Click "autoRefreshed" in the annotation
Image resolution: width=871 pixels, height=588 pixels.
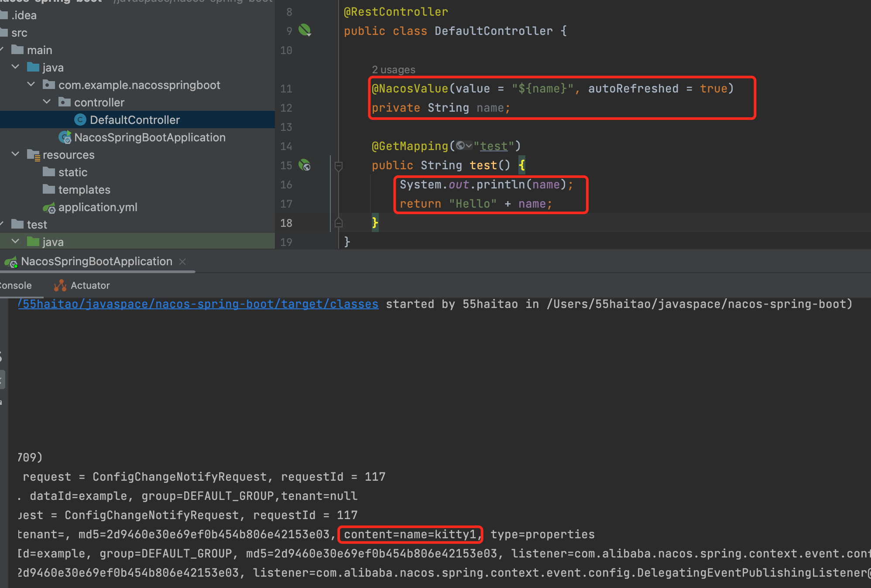point(633,89)
